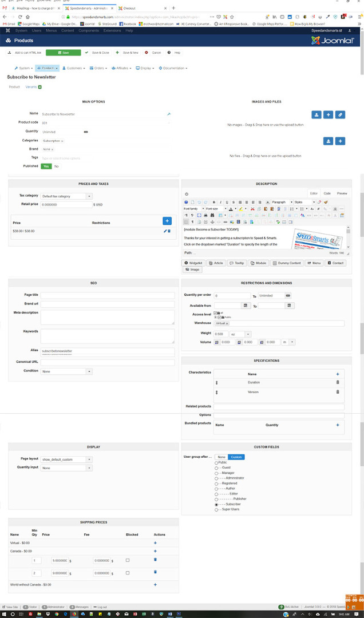Toggle the all access level checkbox
The width and height of the screenshot is (364, 618).
(216, 312)
